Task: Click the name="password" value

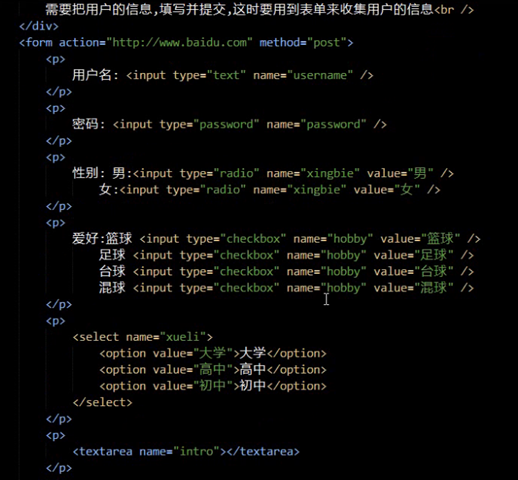Action: (333, 124)
